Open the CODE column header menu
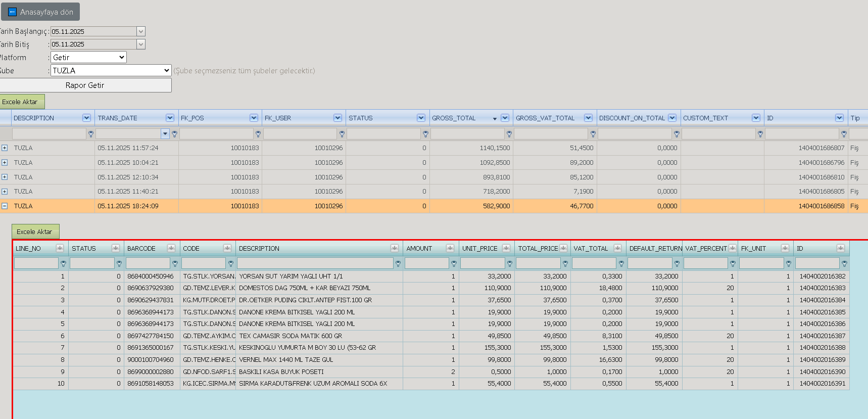Image resolution: width=868 pixels, height=419 pixels. click(227, 248)
